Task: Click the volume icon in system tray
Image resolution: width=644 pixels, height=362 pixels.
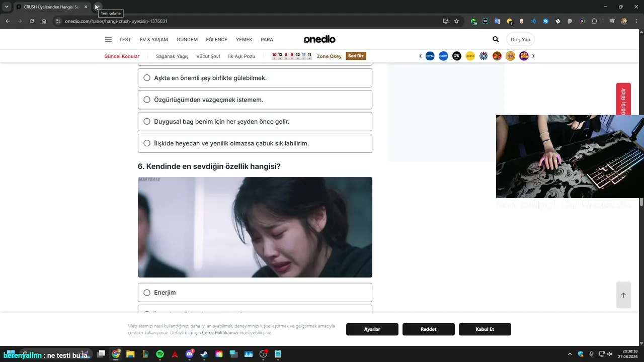Action: (610, 354)
